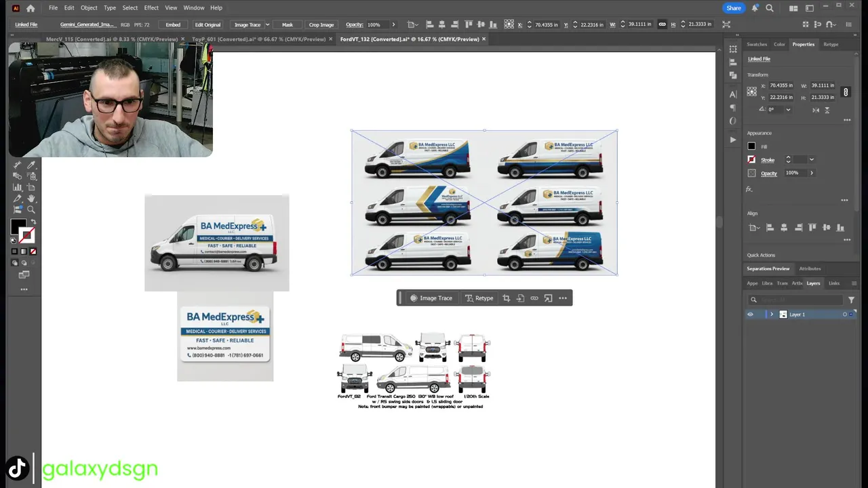The image size is (868, 488).
Task: Click the black Fill box in toolbar
Action: pyautogui.click(x=18, y=226)
